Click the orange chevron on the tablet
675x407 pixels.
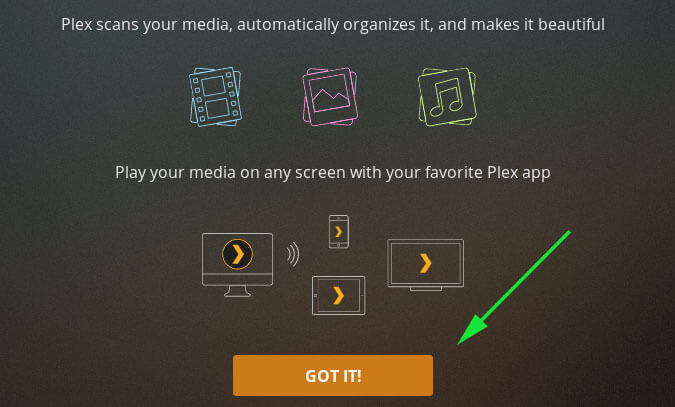[339, 295]
